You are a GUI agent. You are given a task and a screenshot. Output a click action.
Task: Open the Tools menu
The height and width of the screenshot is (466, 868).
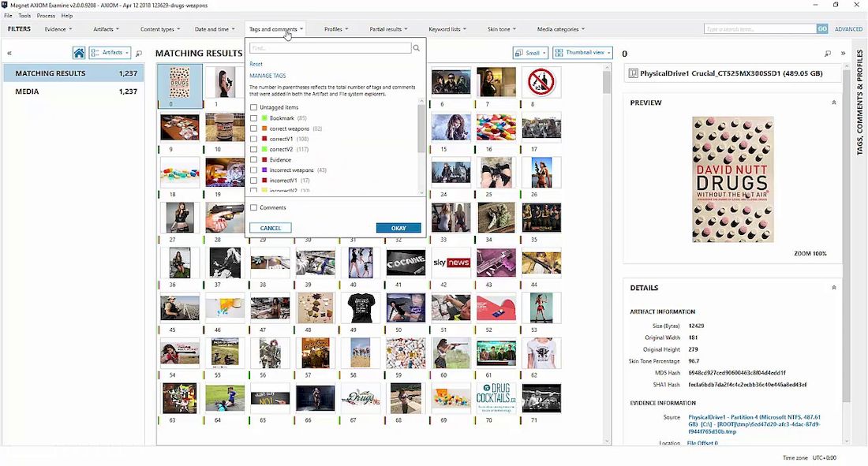24,16
